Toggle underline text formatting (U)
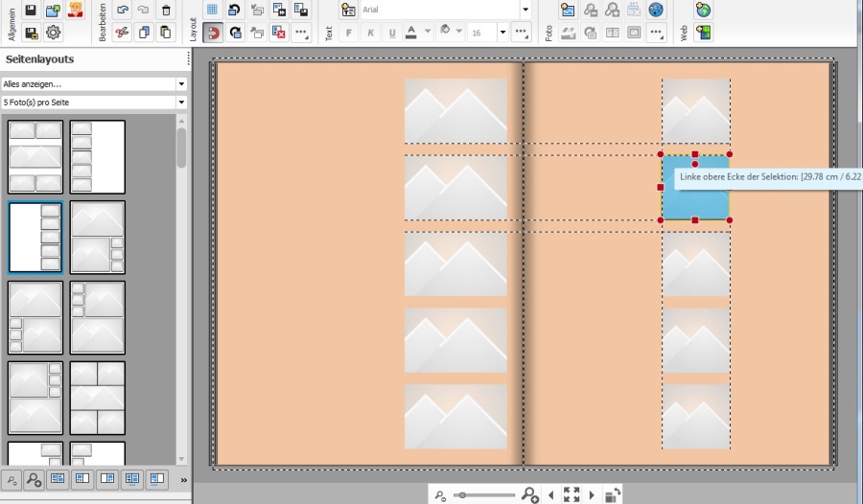This screenshot has width=863, height=504. 391,33
